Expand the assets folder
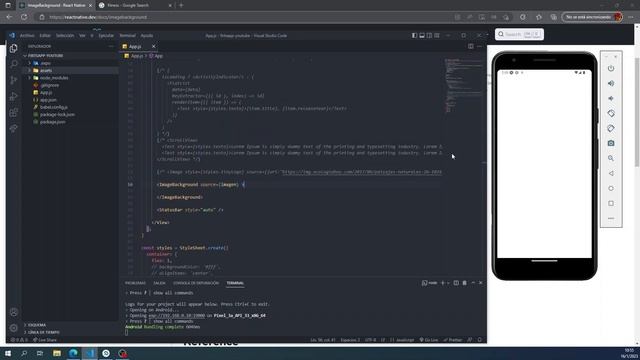640x360 pixels. [x=29, y=71]
